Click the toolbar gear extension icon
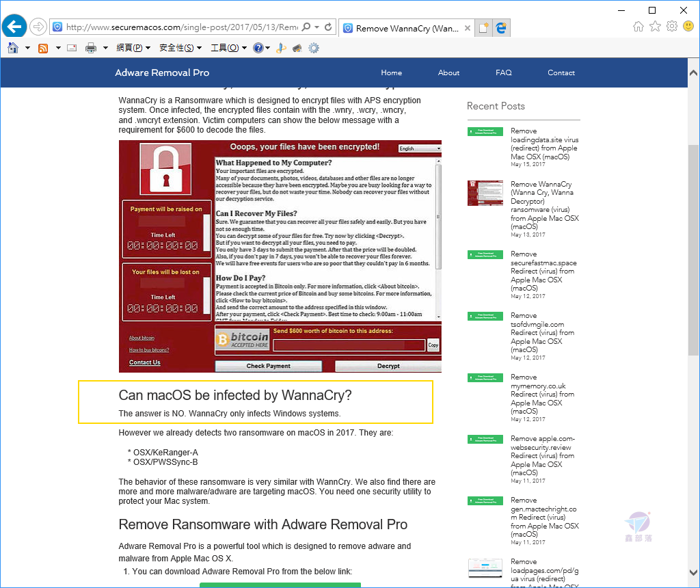 point(314,48)
